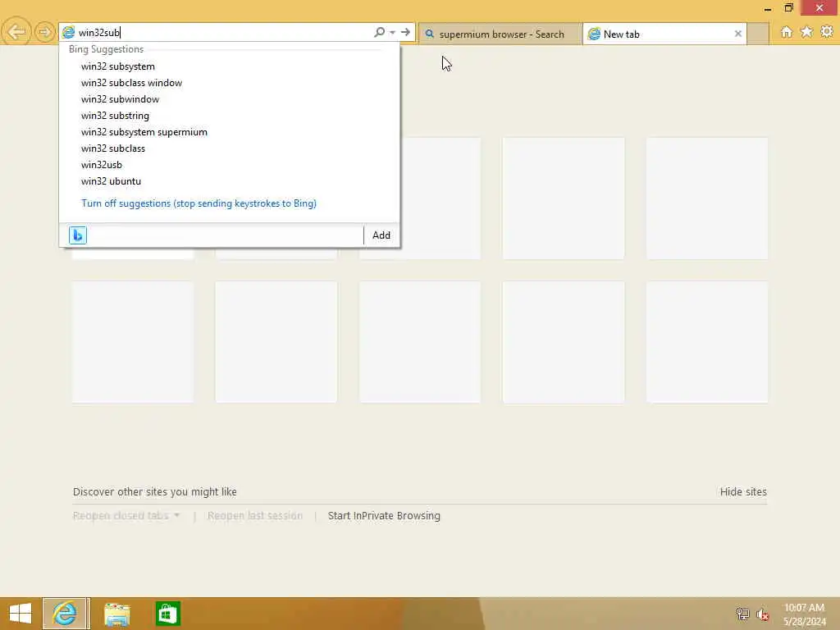Viewport: 840px width, 630px height.
Task: Click the search magnifier icon in address bar
Action: click(x=379, y=32)
